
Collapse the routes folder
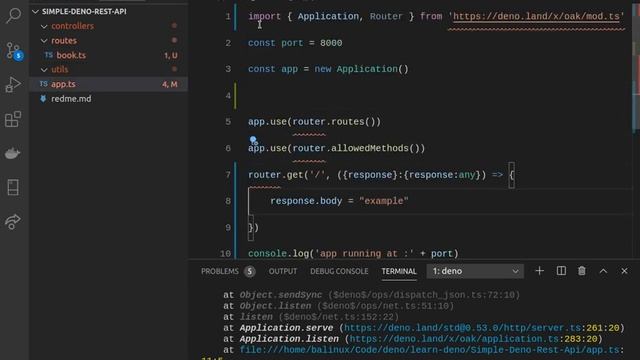44,41
